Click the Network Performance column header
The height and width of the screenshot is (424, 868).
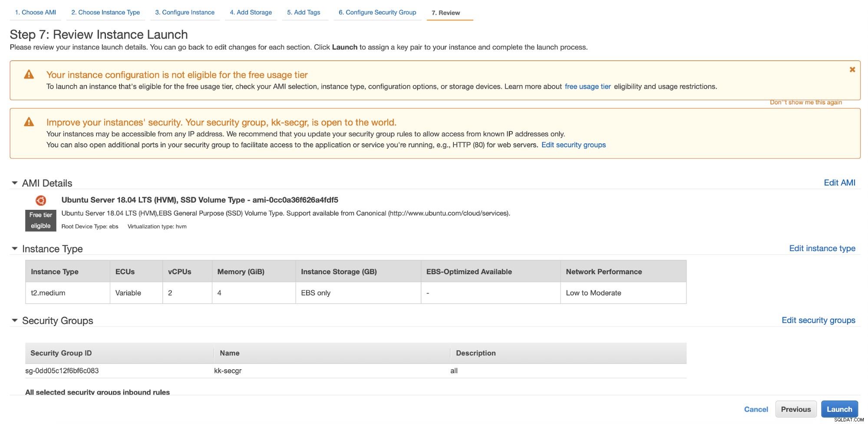[x=623, y=272]
